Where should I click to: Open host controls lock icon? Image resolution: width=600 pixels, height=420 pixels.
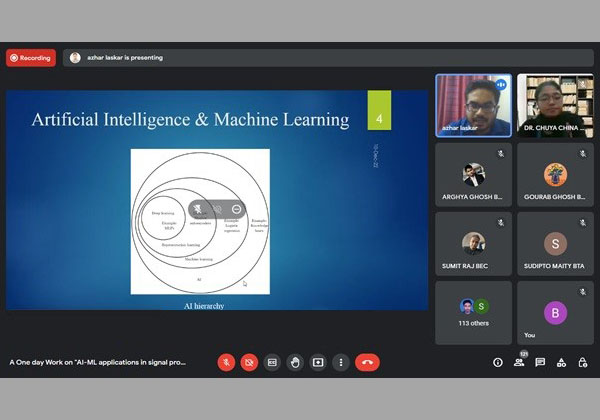(x=583, y=362)
